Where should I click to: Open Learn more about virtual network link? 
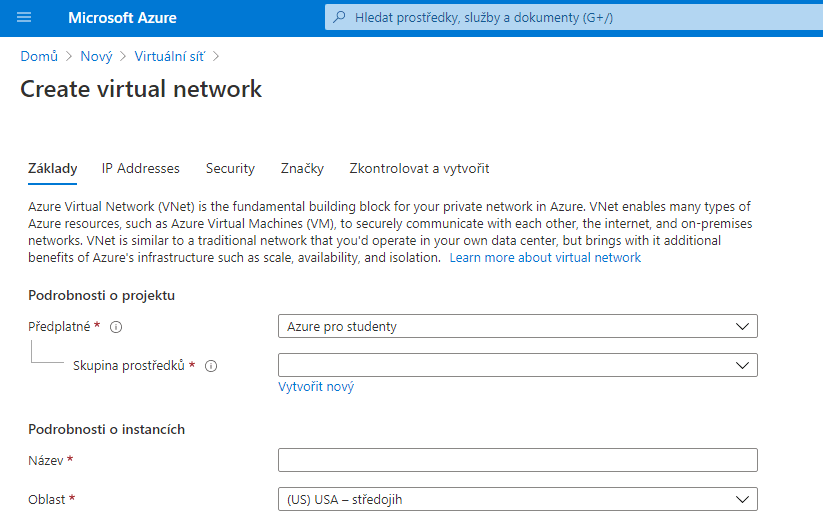pyautogui.click(x=545, y=258)
